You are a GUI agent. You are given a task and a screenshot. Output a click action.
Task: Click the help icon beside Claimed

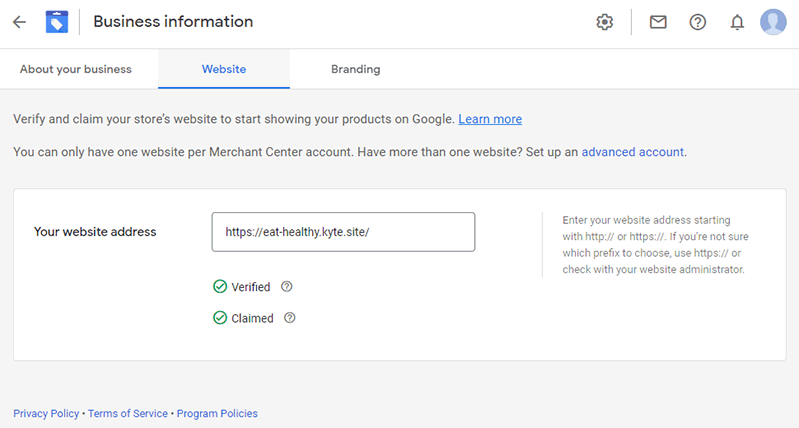[x=289, y=318]
